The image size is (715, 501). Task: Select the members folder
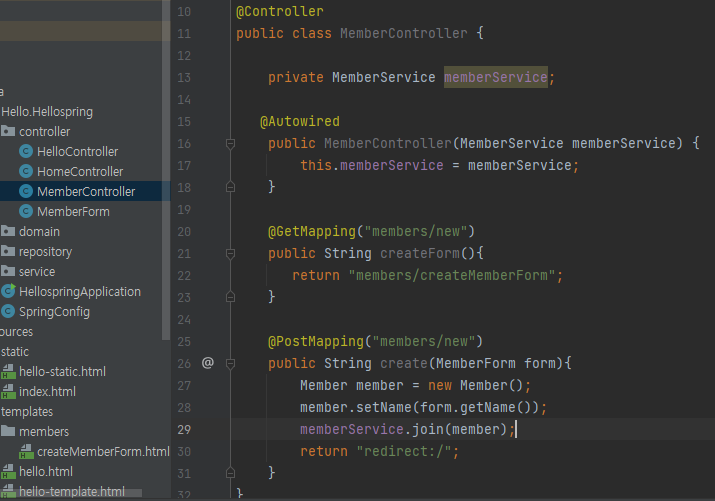coord(44,431)
